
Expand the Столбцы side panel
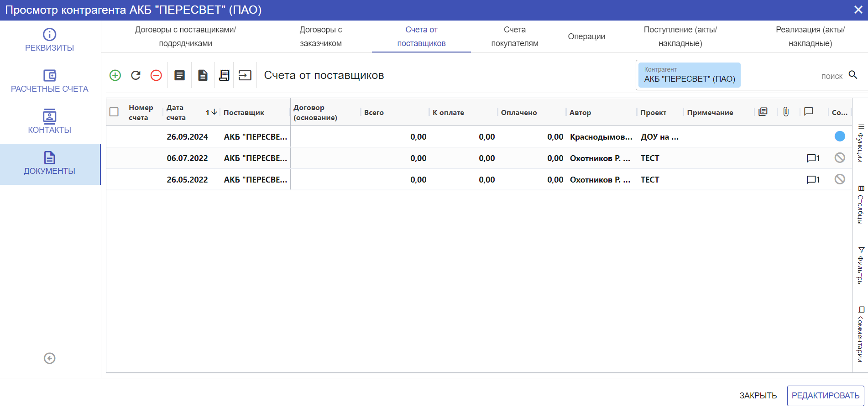coord(861,204)
